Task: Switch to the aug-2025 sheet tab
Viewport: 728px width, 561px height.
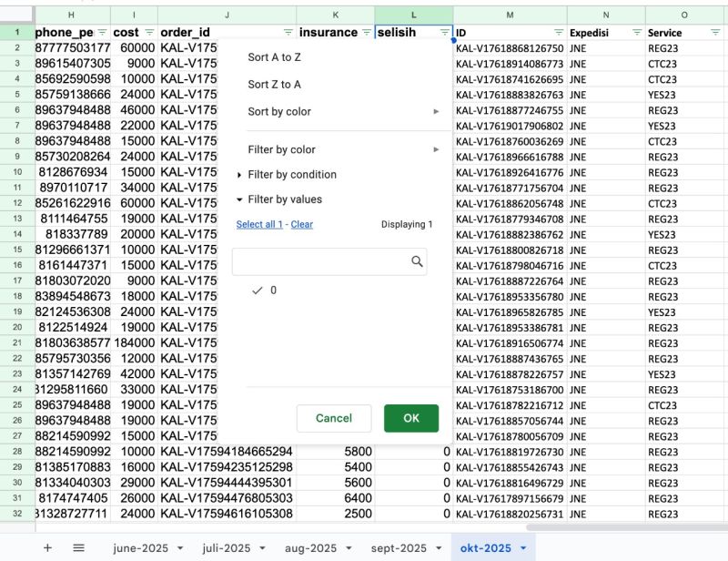Action: pyautogui.click(x=310, y=548)
